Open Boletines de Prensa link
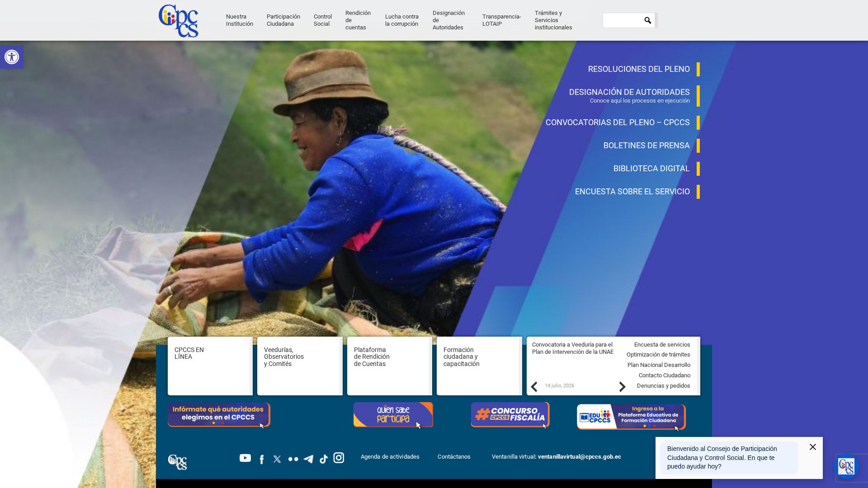This screenshot has height=488, width=868. click(x=646, y=145)
